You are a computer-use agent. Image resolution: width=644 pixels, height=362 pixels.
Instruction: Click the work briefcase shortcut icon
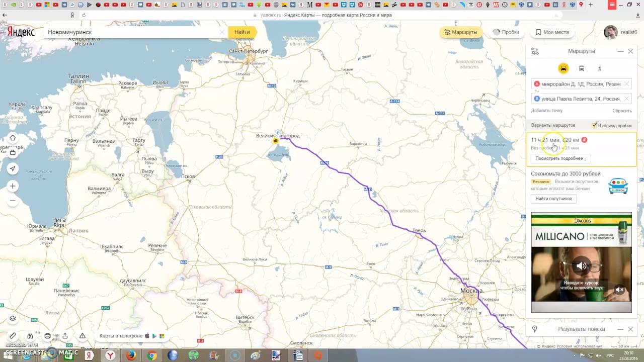(x=13, y=152)
